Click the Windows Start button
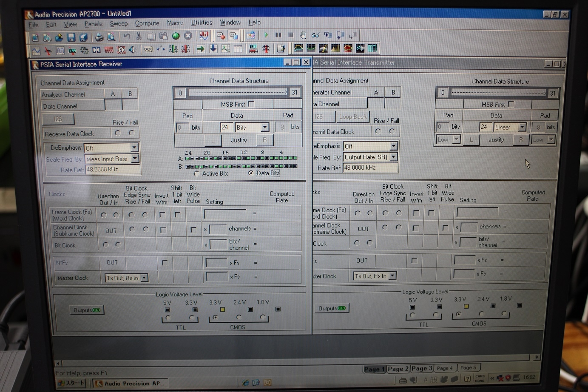 coord(72,383)
